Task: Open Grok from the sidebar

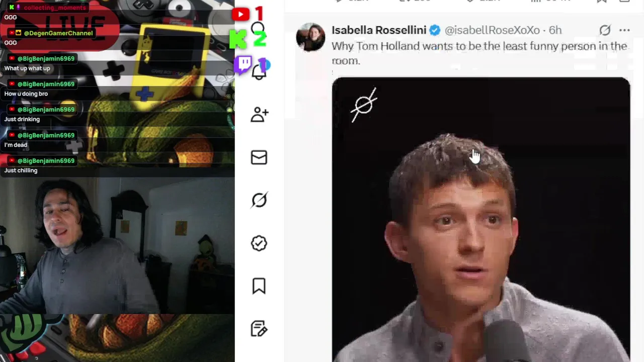Action: [259, 200]
